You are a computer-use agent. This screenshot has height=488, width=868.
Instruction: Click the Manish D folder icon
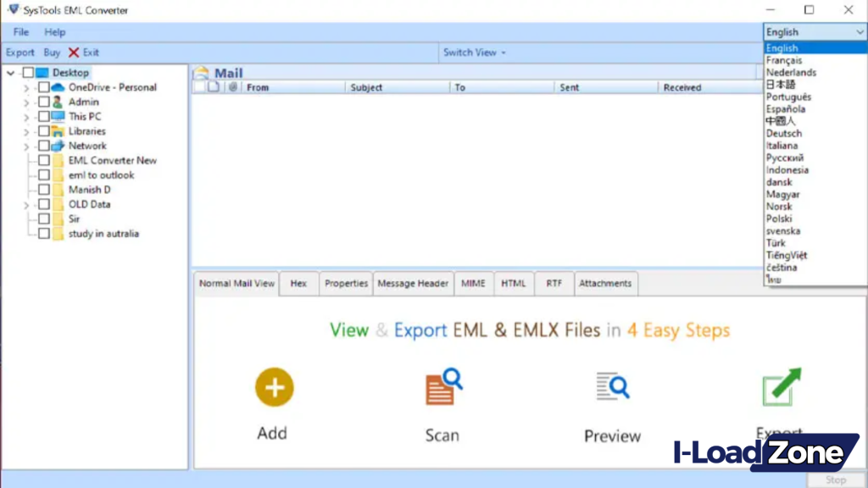(58, 190)
